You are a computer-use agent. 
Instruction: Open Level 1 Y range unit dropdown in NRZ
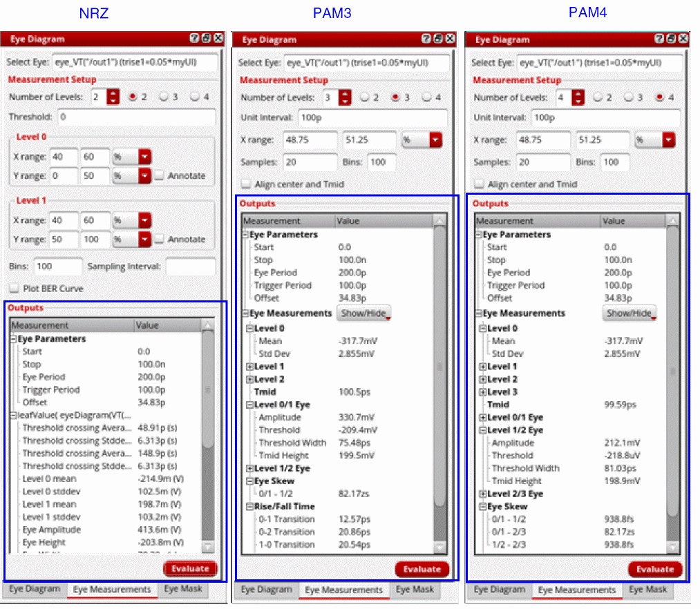144,239
